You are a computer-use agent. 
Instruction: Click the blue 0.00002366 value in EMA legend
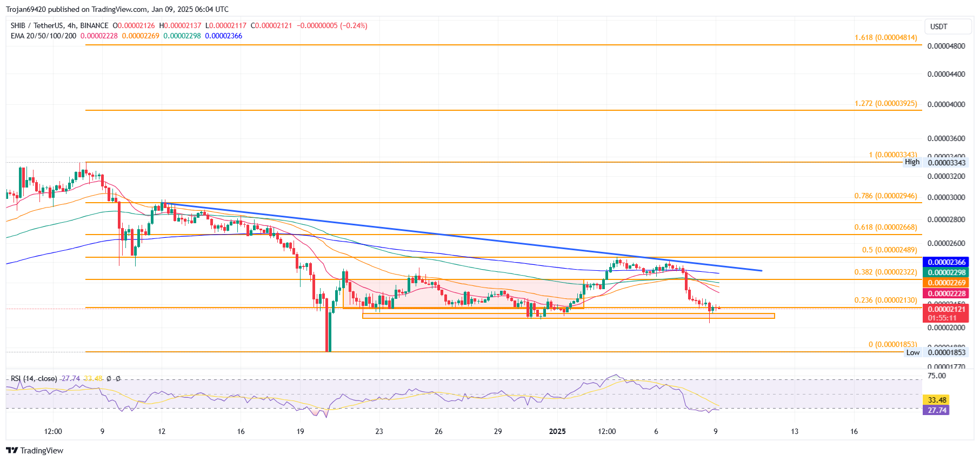pyautogui.click(x=224, y=36)
